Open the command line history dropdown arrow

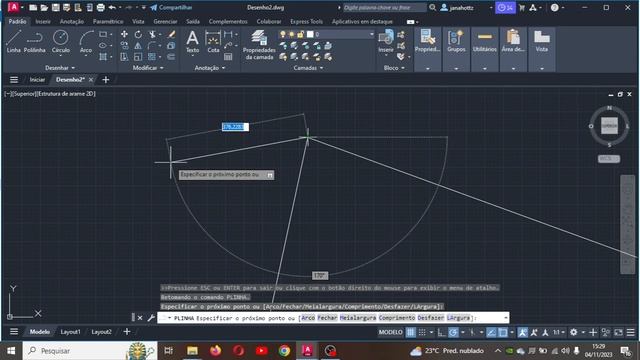pos(506,318)
